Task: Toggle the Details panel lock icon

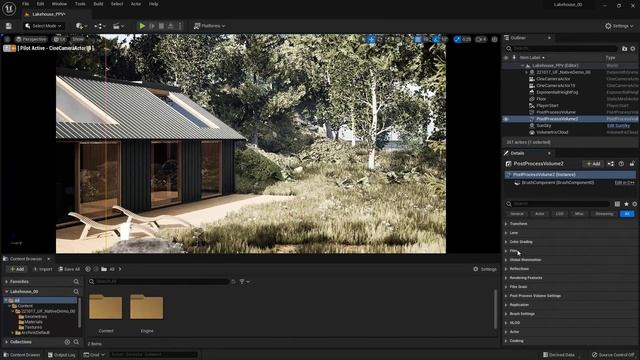Action: pyautogui.click(x=632, y=164)
